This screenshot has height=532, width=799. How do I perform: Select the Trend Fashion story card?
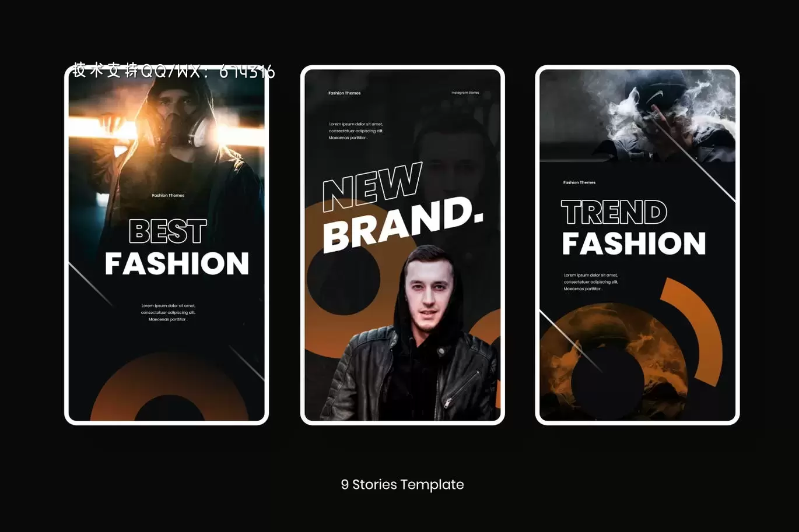click(637, 245)
